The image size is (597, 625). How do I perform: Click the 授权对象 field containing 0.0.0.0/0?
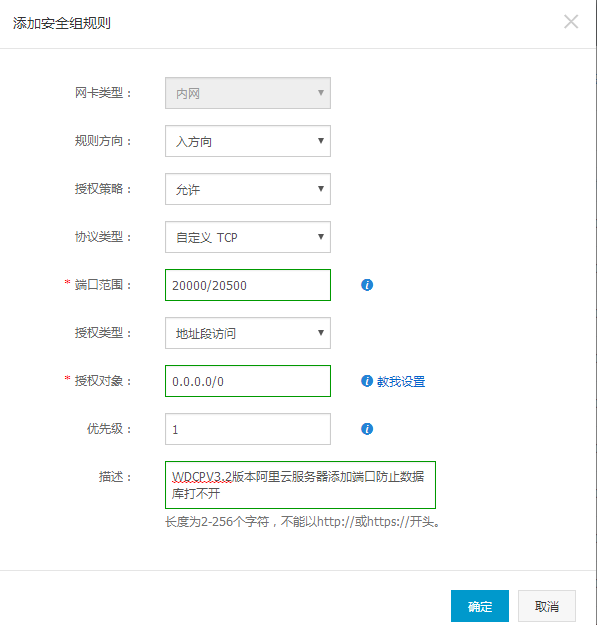[248, 381]
